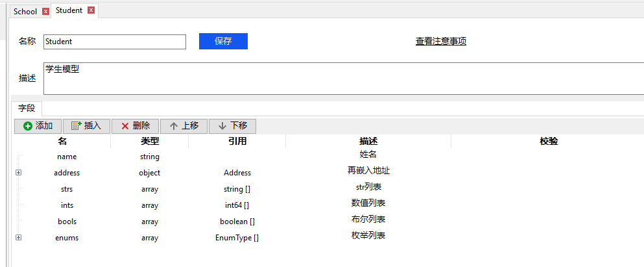This screenshot has width=644, height=267.
Task: Click the 插入 button
Action: tap(86, 126)
